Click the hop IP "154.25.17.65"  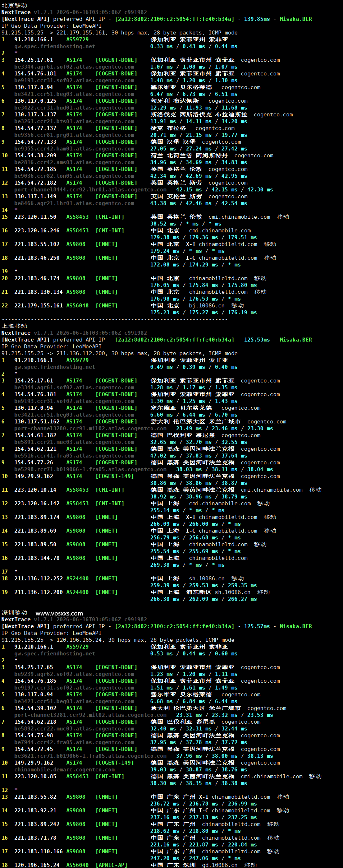point(34,667)
